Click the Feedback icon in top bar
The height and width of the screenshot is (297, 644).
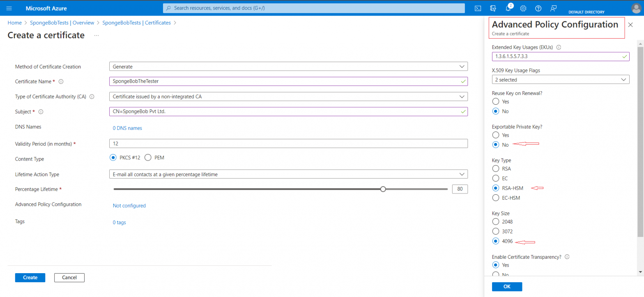[554, 8]
